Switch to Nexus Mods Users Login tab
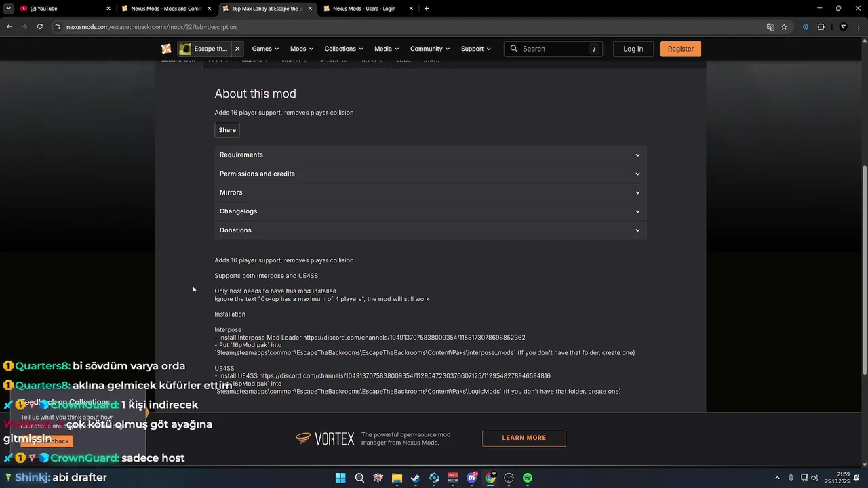868x488 pixels. 366,9
